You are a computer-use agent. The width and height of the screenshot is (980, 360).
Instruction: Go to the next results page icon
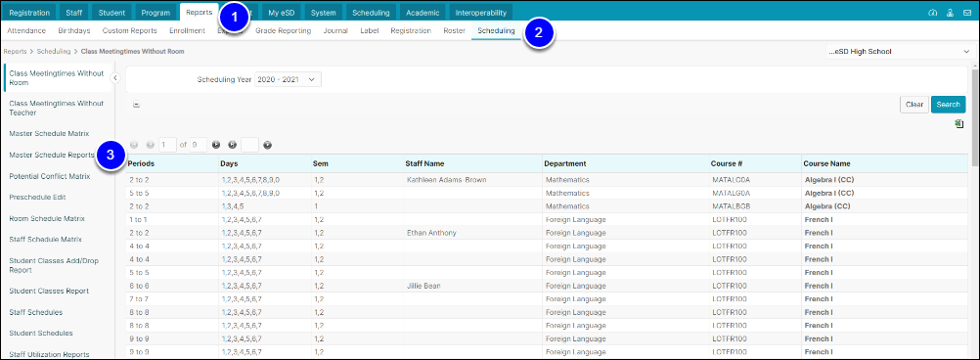(215, 145)
